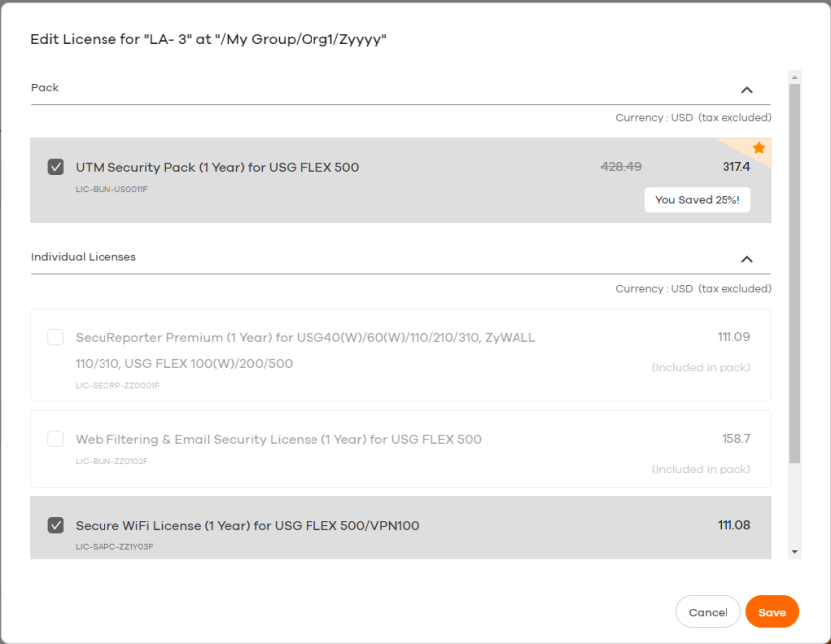Click the Currency label under Pack

694,117
